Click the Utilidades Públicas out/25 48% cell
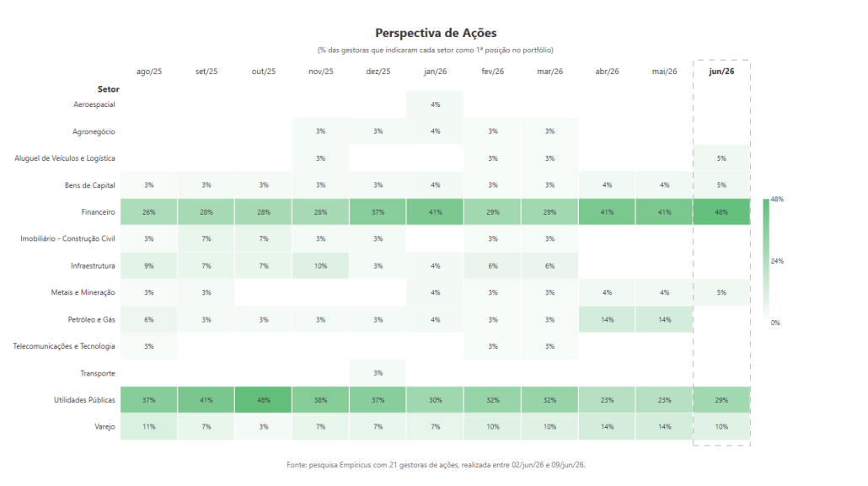Image resolution: width=868 pixels, height=486 pixels. click(x=264, y=399)
